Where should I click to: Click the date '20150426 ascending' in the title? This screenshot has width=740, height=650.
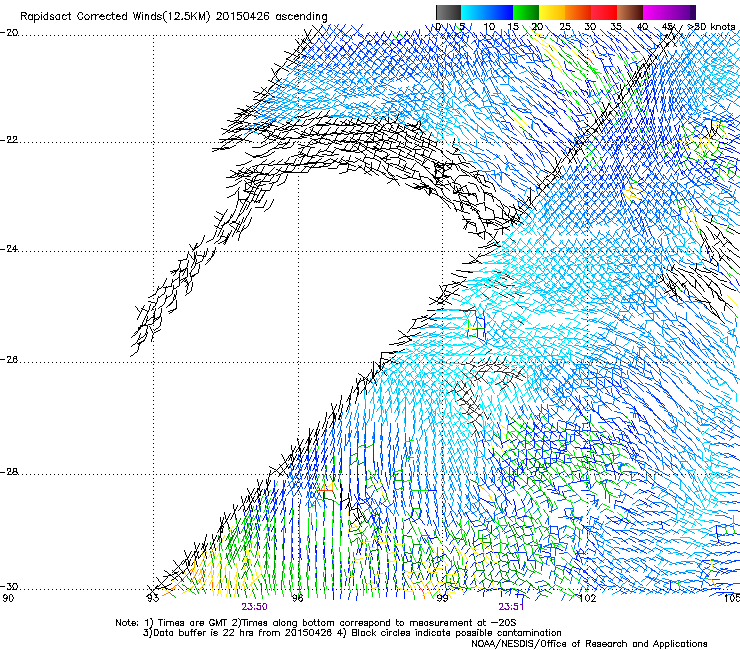pyautogui.click(x=271, y=17)
